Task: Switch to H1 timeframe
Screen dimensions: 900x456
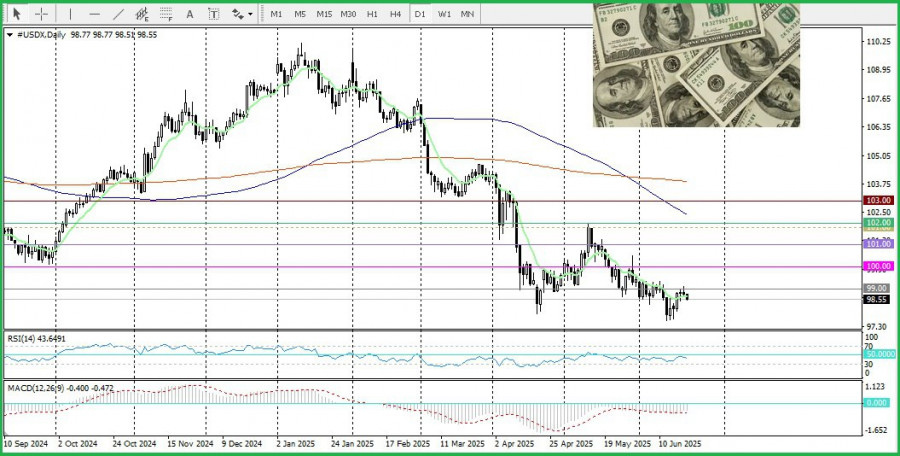Action: pos(372,14)
